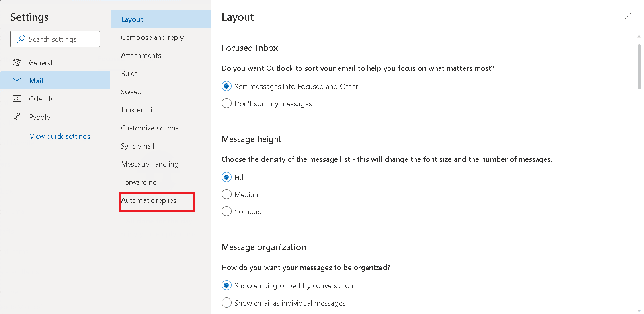Select Don't sort my messages
Screen dimensions: 644x314
click(x=227, y=103)
